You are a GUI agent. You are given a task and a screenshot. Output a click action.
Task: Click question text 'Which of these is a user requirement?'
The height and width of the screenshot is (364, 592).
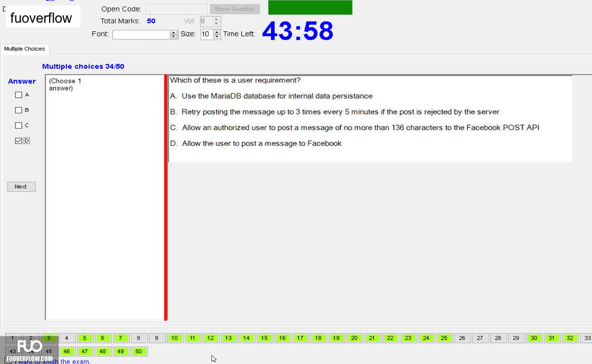pyautogui.click(x=235, y=80)
